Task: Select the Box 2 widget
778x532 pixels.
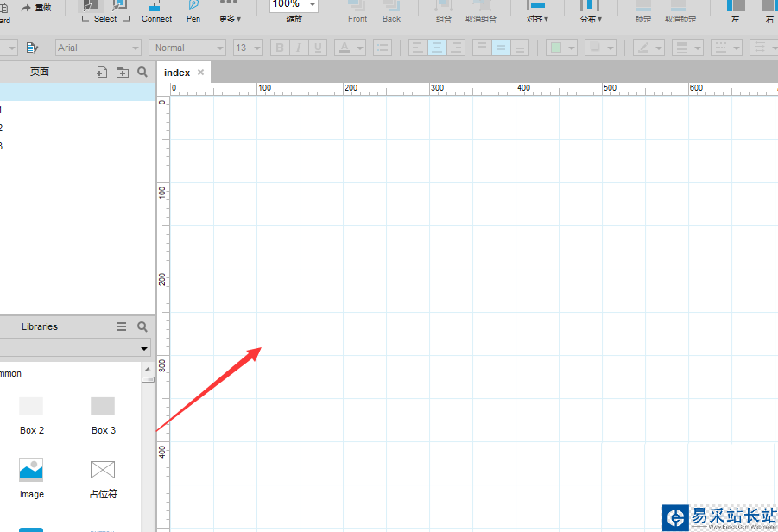Action: click(32, 416)
